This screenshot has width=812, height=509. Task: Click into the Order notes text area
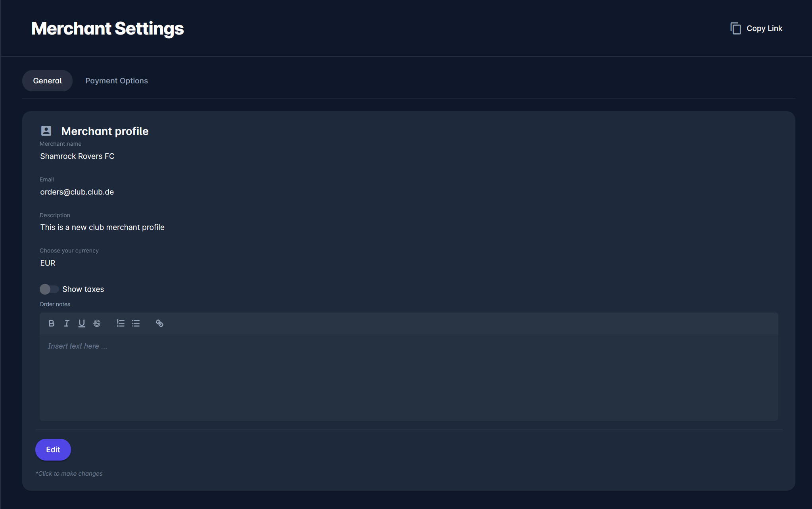(x=409, y=376)
